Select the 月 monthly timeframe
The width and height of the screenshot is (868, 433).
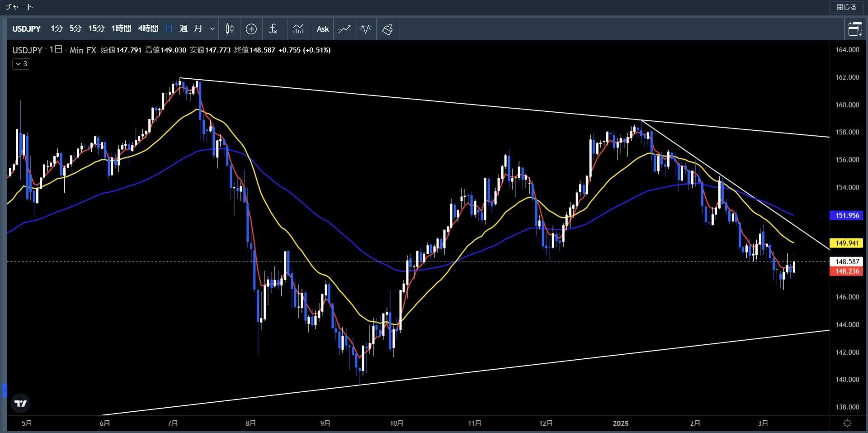click(198, 29)
